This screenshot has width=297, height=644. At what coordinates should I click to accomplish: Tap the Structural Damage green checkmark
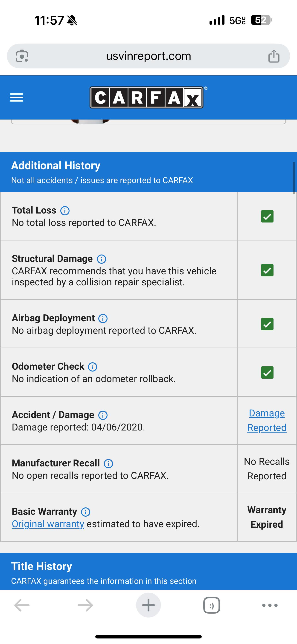(267, 271)
